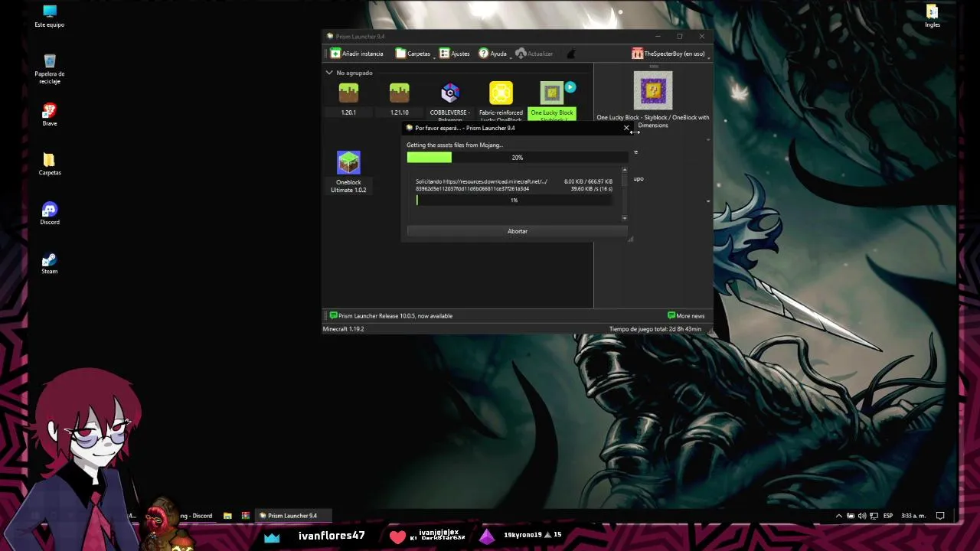Click Minecraft 1.19.2 status text
Image resolution: width=980 pixels, height=551 pixels.
(343, 329)
